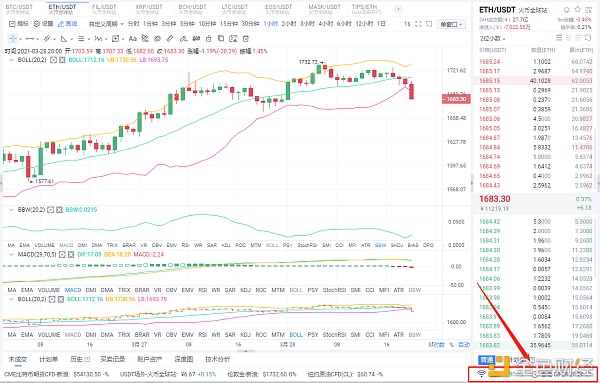600x383 pixels.
Task: Open the 设置 settings button
Action: coord(43,24)
